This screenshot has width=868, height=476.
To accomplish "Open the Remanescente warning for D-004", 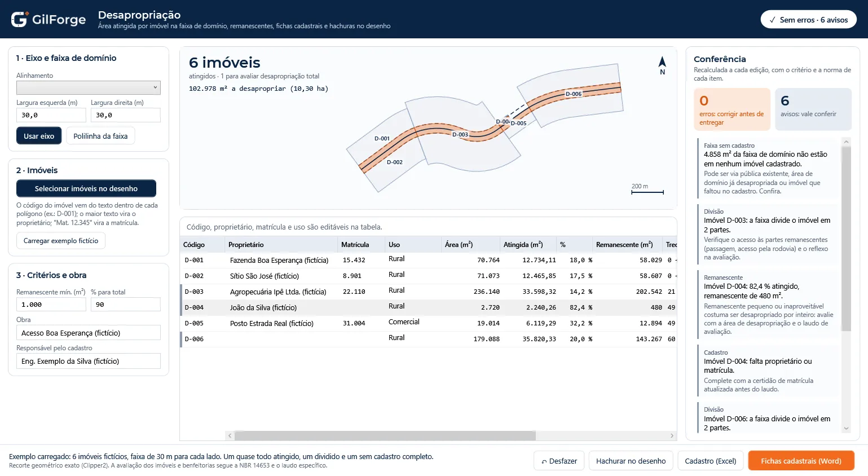I will coord(767,305).
